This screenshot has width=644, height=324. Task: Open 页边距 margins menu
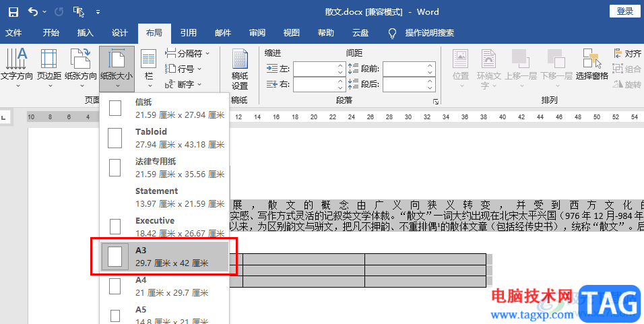click(49, 68)
